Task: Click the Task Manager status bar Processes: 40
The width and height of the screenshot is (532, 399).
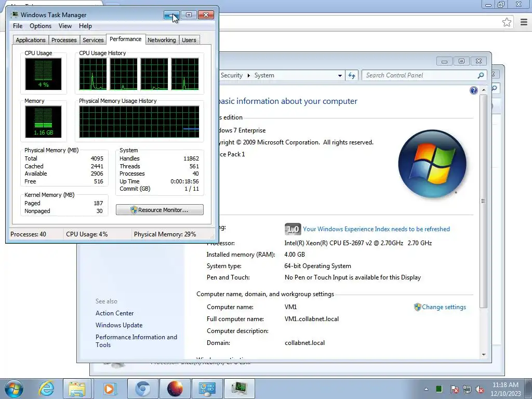Action: [28, 234]
